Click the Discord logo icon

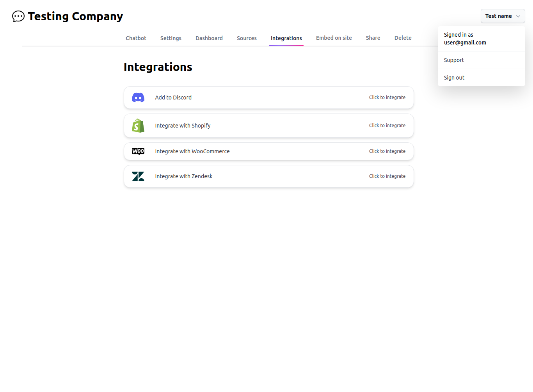click(x=138, y=98)
